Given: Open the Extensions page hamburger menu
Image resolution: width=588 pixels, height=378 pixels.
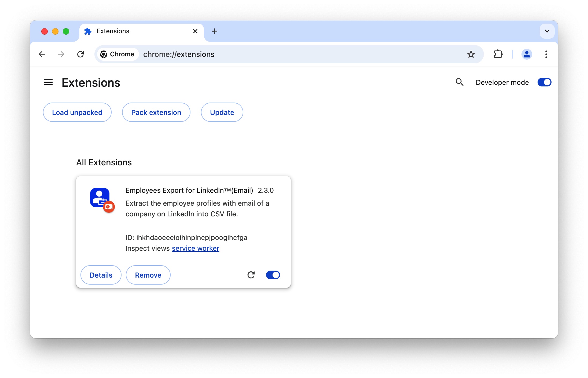Looking at the screenshot, I should tap(48, 82).
